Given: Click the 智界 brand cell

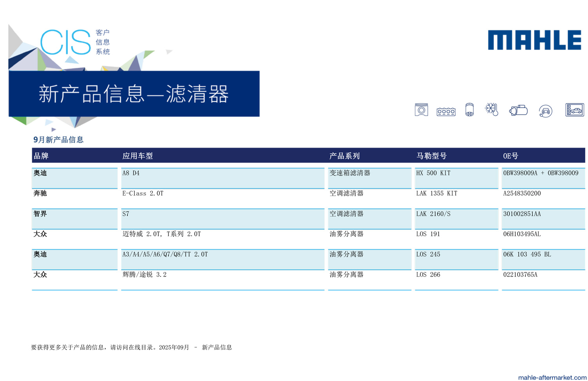Looking at the screenshot, I should (40, 214).
